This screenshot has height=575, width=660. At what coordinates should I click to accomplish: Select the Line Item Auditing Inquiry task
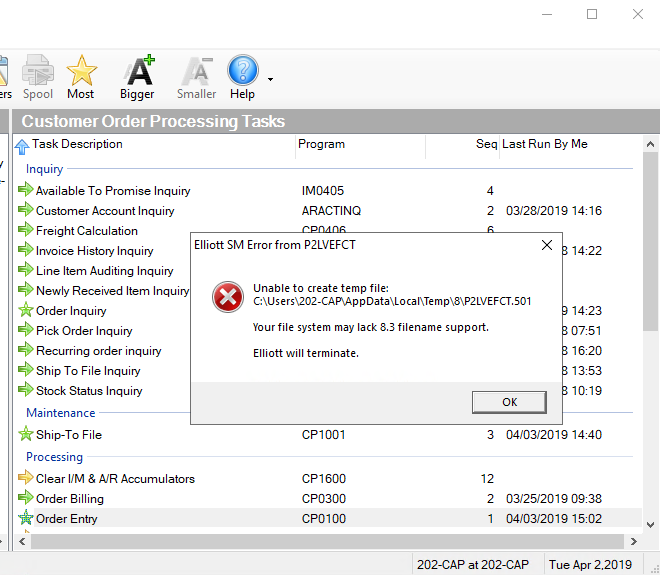pyautogui.click(x=105, y=271)
